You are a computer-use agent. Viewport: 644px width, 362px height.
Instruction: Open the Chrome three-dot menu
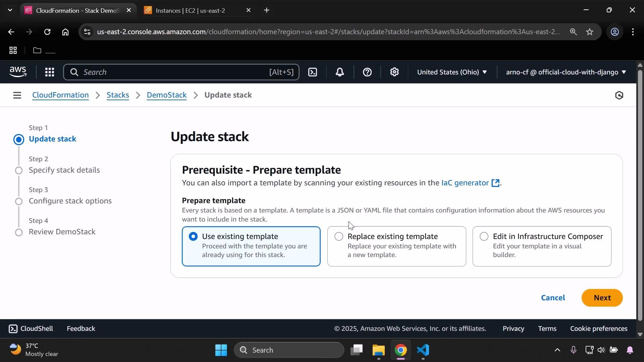click(633, 32)
